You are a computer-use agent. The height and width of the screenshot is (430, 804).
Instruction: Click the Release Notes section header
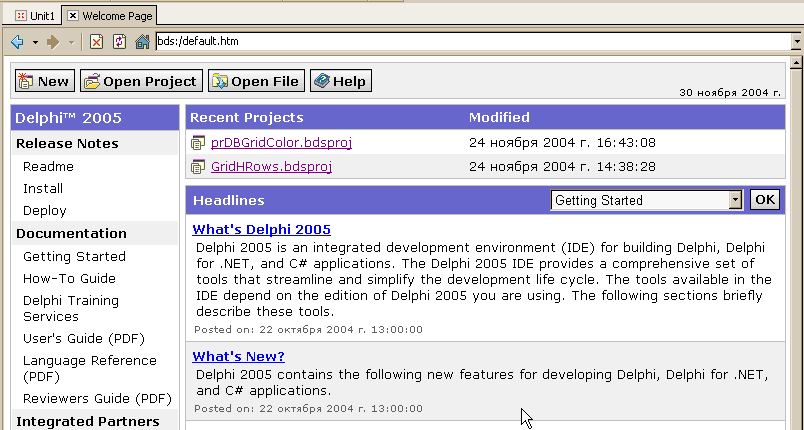click(x=67, y=144)
